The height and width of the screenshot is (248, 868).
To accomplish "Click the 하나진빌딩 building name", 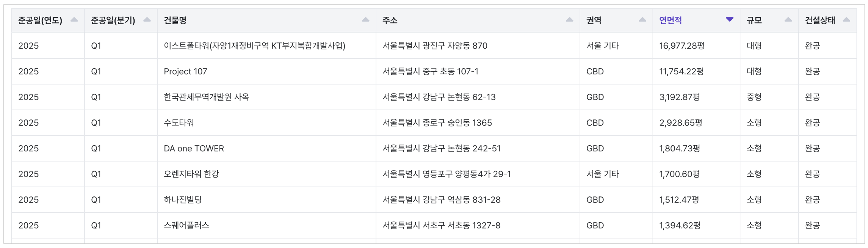I will (182, 200).
